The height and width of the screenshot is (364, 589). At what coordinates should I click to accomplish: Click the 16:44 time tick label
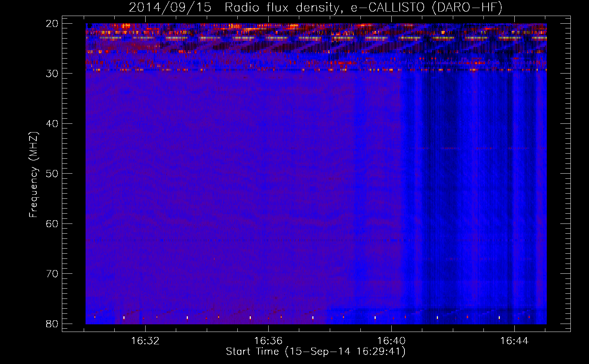tap(514, 341)
